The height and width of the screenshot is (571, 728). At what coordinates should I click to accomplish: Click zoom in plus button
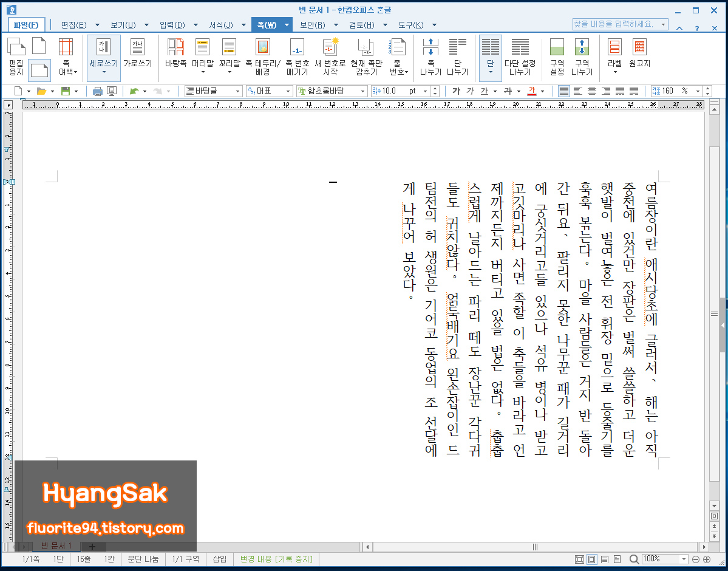pos(707,559)
